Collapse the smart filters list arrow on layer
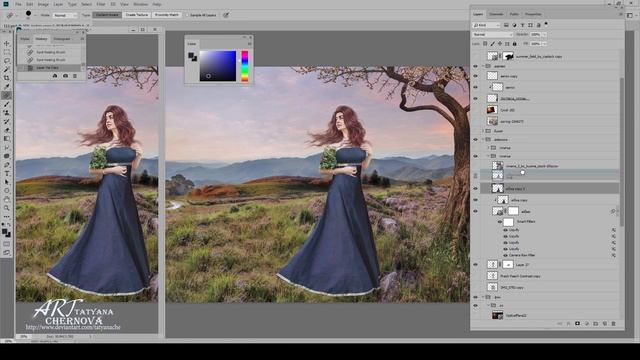This screenshot has height=360, width=640. point(617,211)
